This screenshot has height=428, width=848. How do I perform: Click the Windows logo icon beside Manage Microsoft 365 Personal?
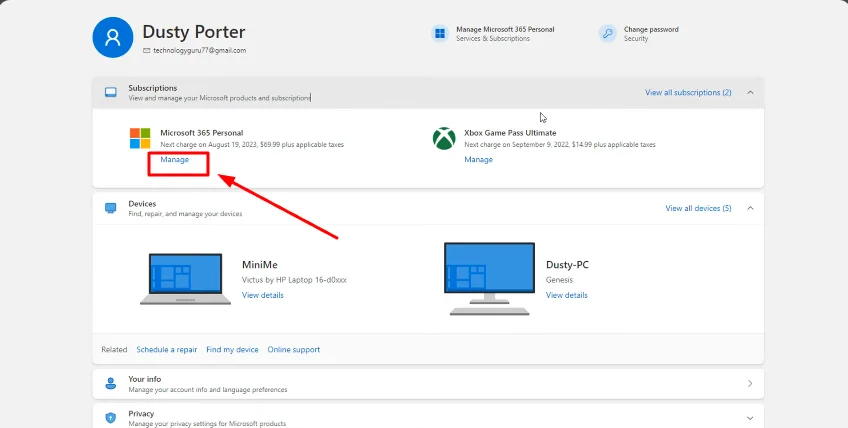pyautogui.click(x=440, y=34)
